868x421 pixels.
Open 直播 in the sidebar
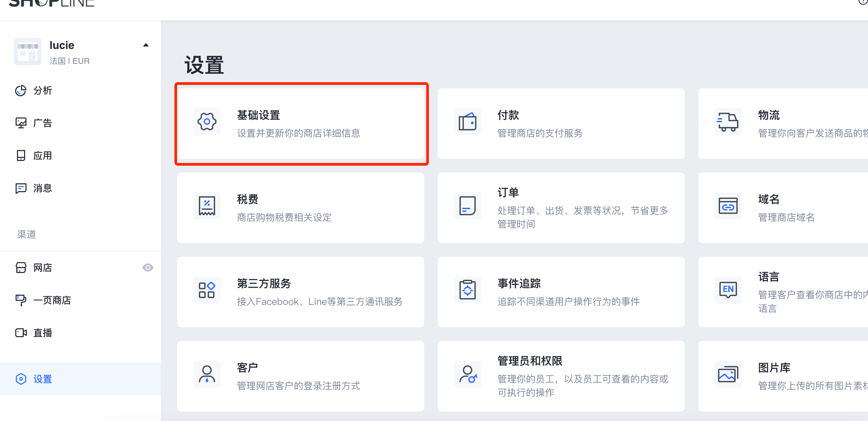[42, 333]
